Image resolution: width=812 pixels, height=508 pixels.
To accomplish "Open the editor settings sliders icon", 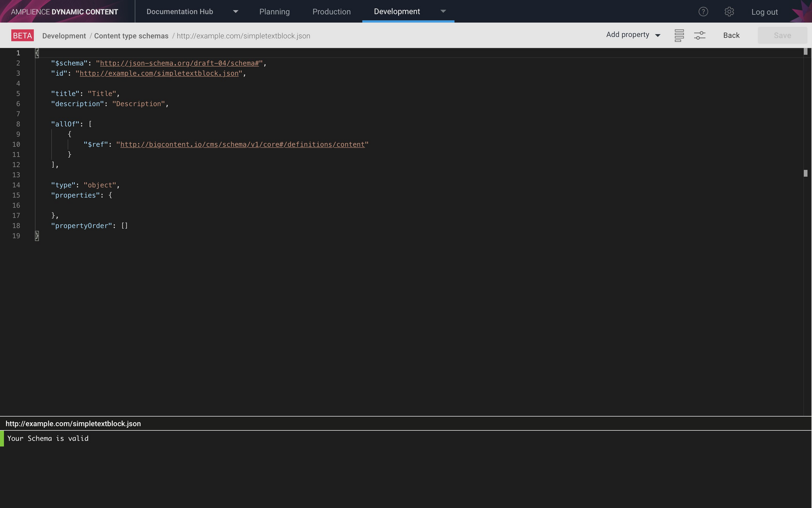I will click(x=700, y=35).
